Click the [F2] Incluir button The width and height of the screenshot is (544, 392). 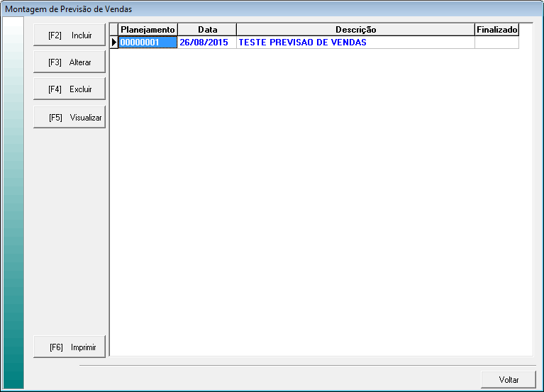tap(70, 35)
